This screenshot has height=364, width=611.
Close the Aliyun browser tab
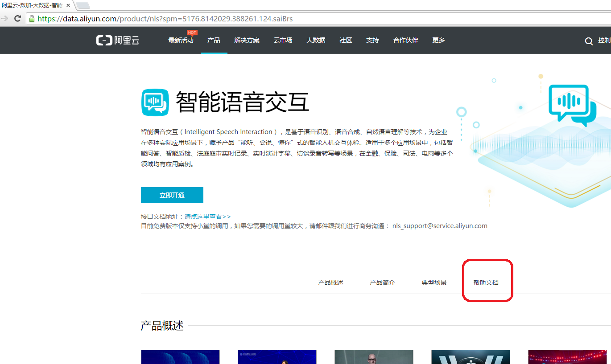(x=68, y=5)
